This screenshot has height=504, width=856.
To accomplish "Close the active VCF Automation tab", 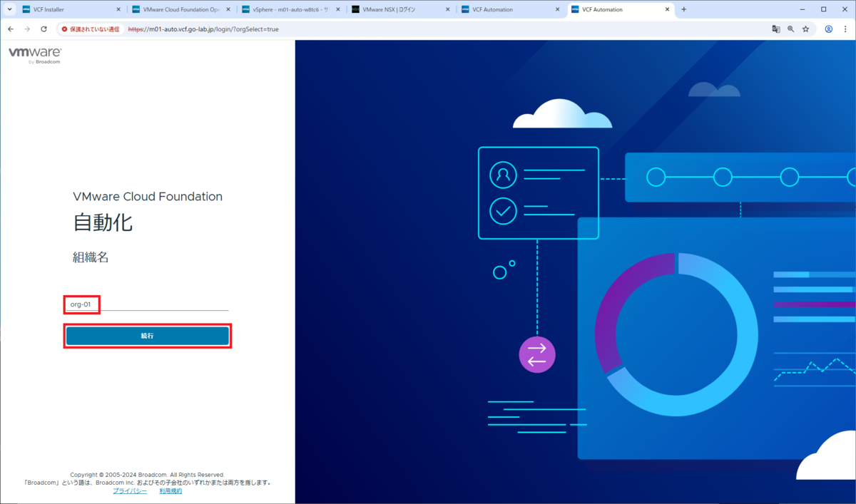I will [x=667, y=9].
